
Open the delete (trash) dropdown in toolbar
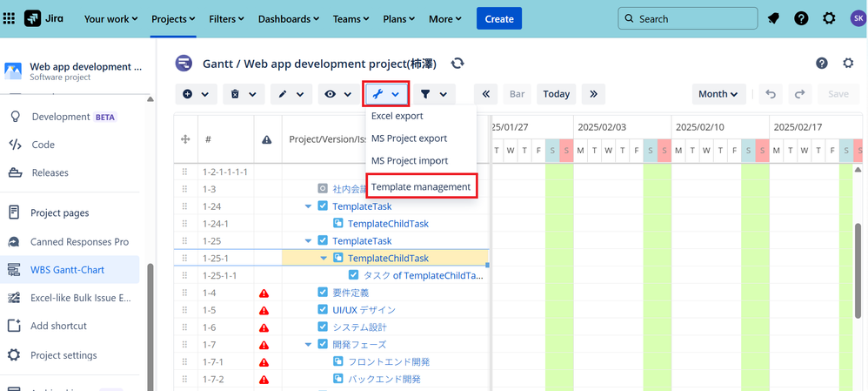[243, 94]
